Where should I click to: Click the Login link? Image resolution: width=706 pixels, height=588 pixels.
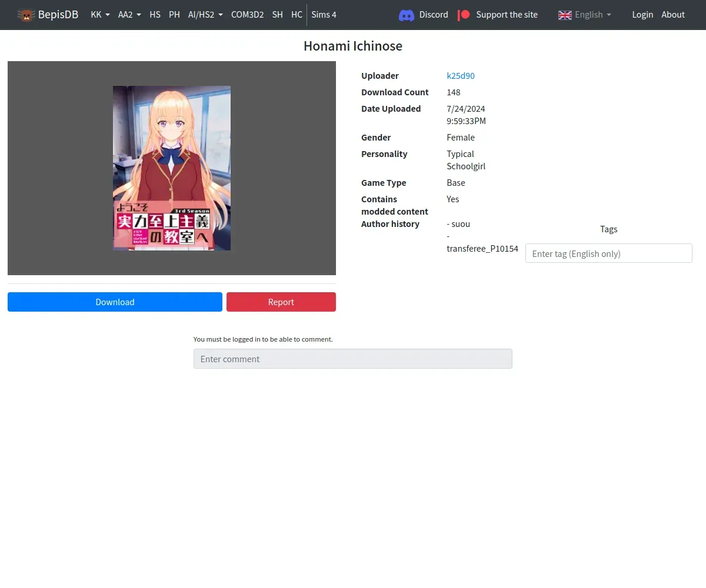point(642,15)
